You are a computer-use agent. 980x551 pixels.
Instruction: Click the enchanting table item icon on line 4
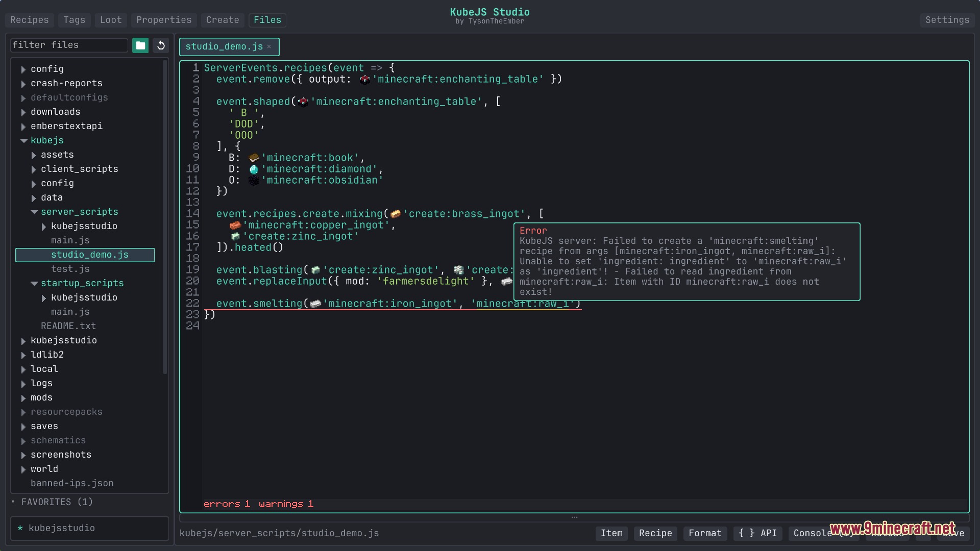pos(303,102)
